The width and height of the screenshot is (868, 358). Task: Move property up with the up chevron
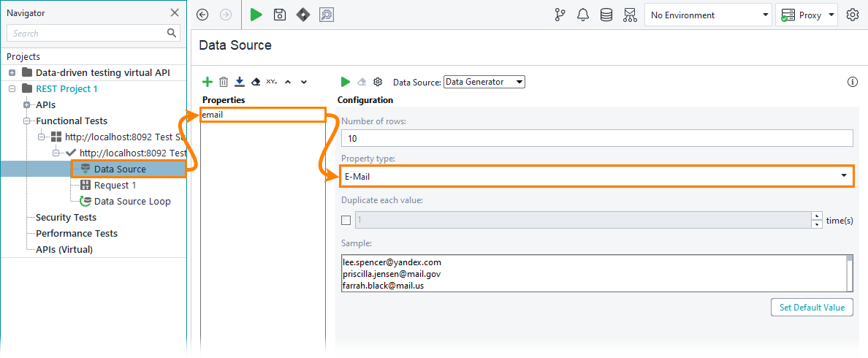pyautogui.click(x=287, y=82)
